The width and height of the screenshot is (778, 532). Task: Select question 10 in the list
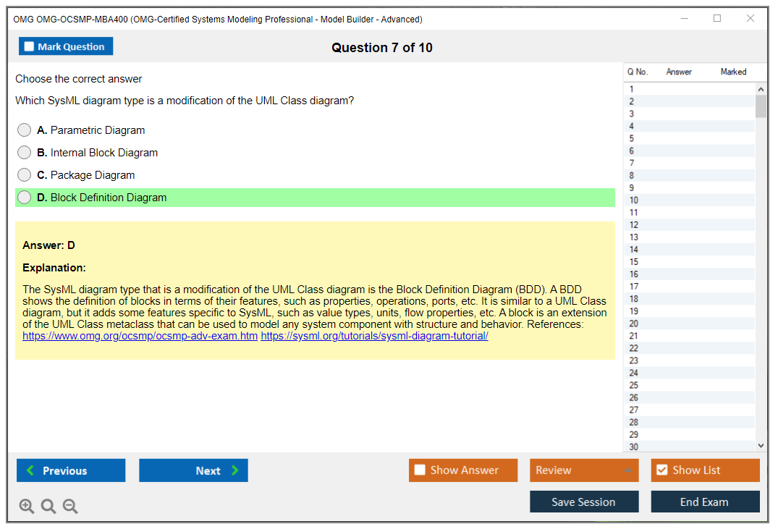tap(634, 200)
